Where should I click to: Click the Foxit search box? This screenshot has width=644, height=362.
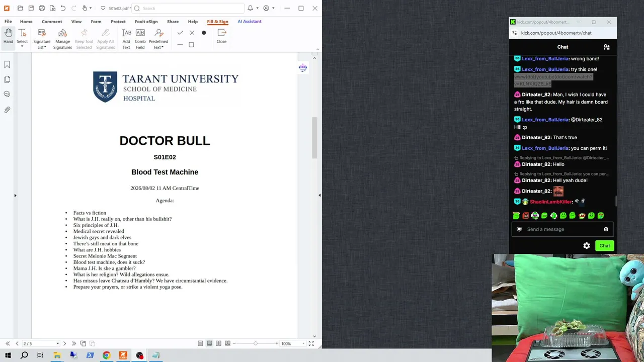coord(189,8)
